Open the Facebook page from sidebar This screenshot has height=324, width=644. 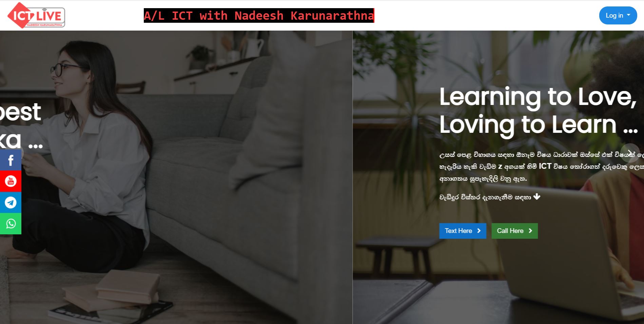pos(11,160)
